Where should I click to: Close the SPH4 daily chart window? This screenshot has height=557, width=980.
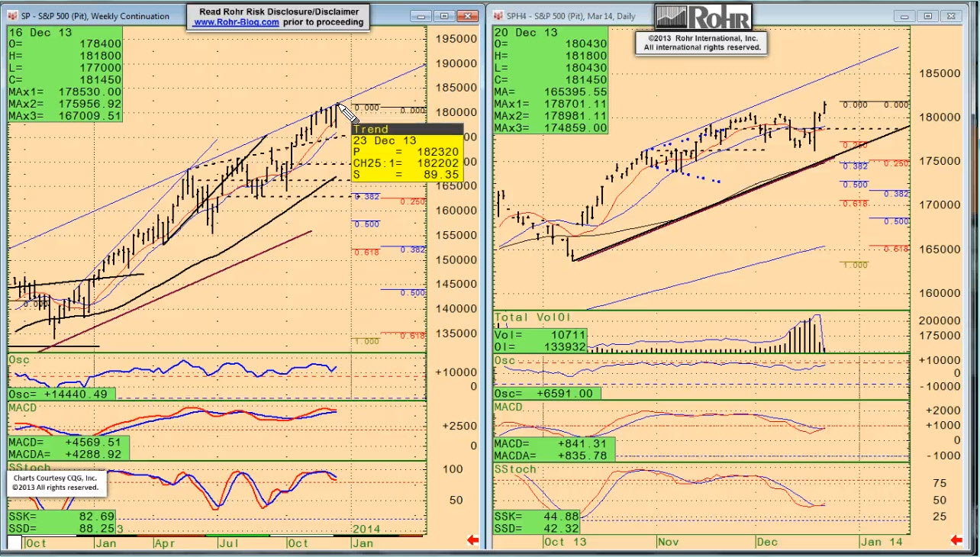(951, 15)
